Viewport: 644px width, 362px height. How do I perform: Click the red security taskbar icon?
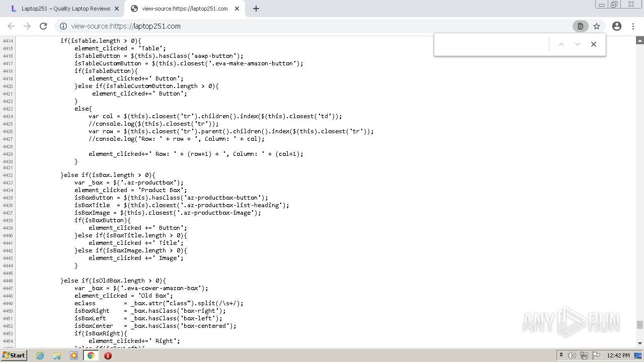tap(108, 355)
